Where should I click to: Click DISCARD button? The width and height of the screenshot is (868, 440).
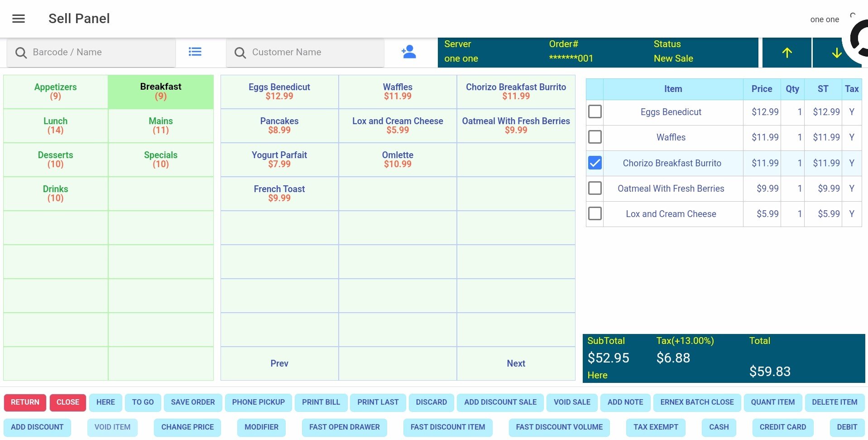click(x=432, y=402)
